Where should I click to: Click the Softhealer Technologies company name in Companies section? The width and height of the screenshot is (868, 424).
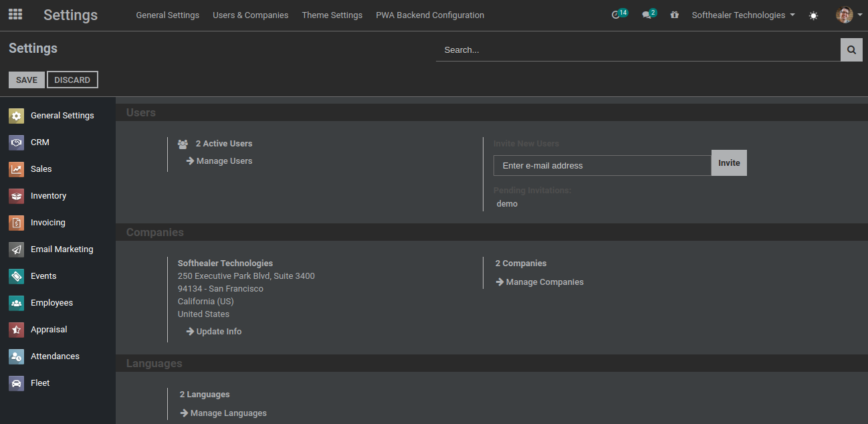(x=225, y=263)
